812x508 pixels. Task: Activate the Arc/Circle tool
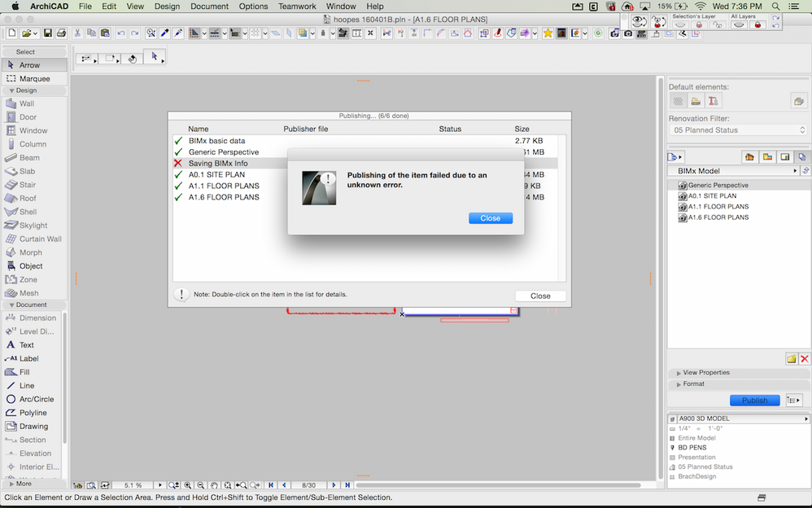click(x=32, y=399)
